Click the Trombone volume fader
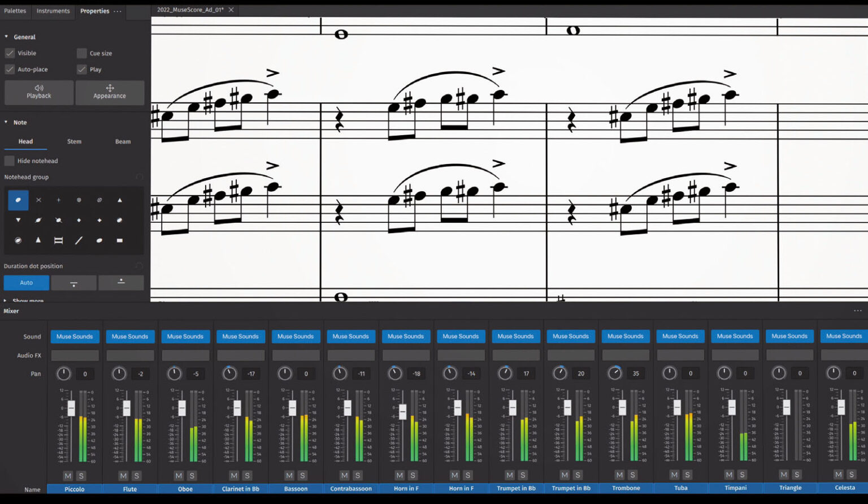 [622, 407]
